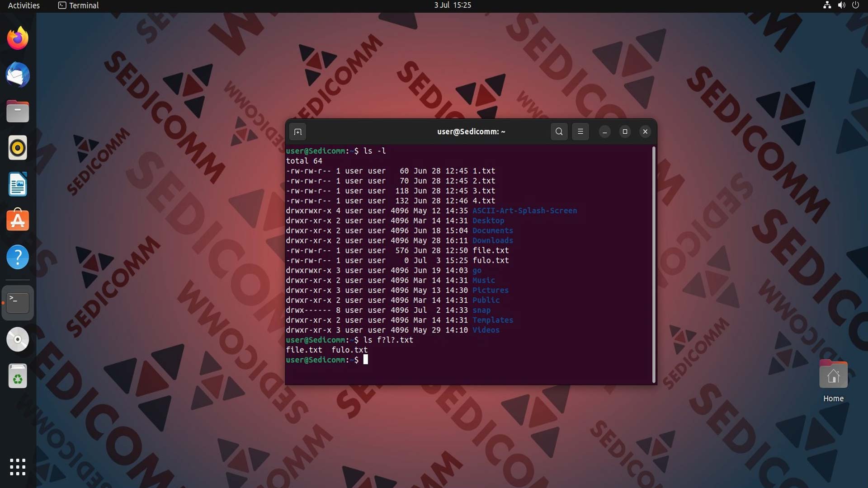Open the Help icon in dock
868x488 pixels.
tap(18, 257)
